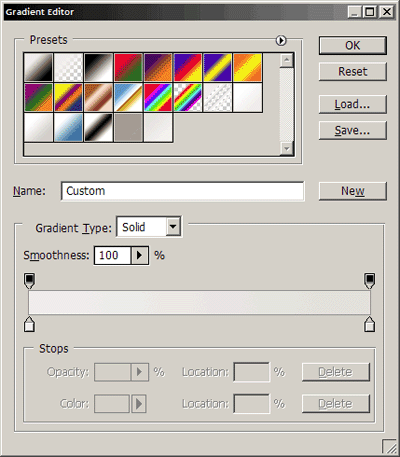
Task: Choose the Orange, Yellow, Orange gradient preset
Action: click(x=248, y=67)
